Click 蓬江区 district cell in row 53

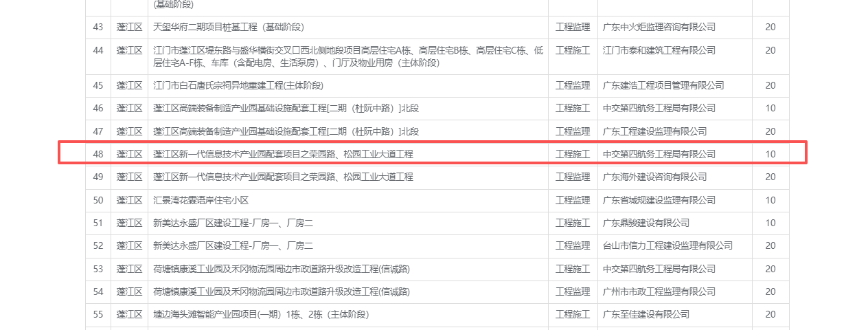pos(129,269)
